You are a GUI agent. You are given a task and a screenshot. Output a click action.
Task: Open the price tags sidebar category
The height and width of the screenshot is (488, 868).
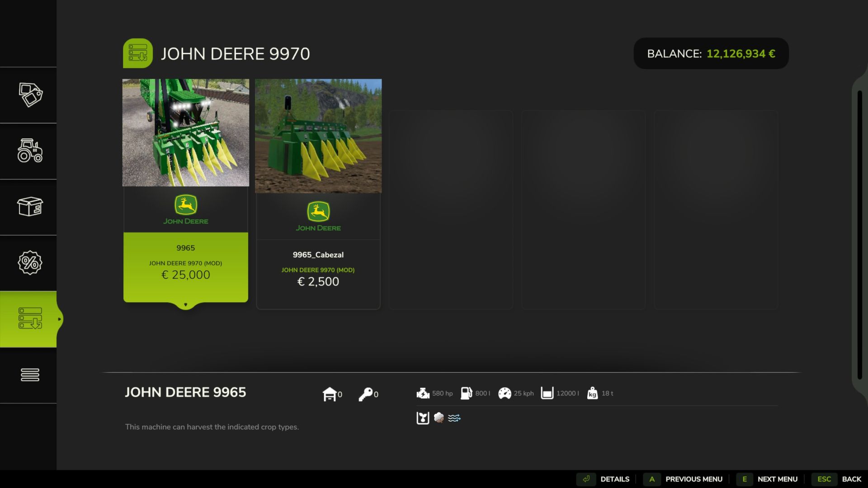click(x=30, y=95)
